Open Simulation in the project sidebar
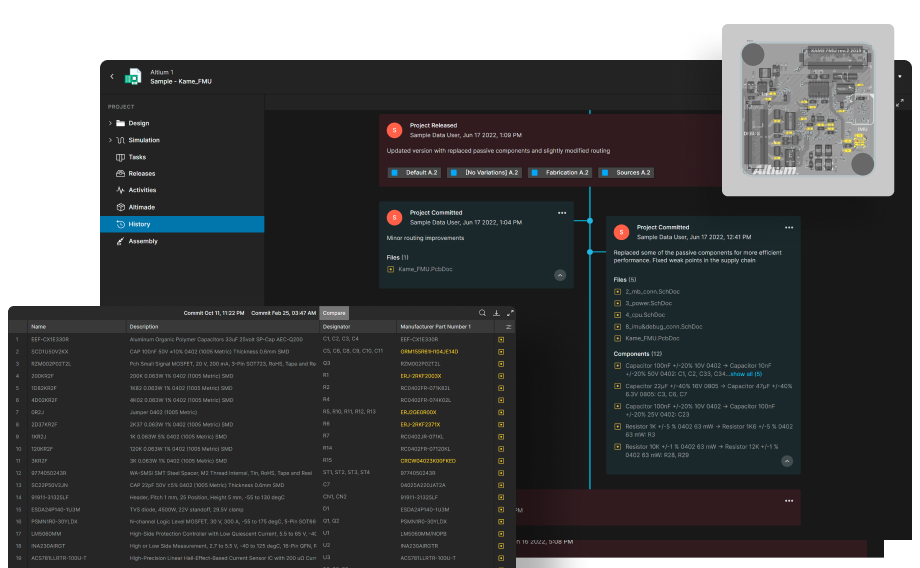 coord(144,140)
